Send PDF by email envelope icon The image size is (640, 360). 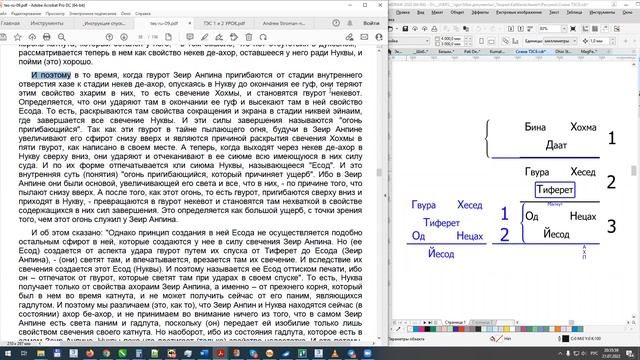pos(364,37)
